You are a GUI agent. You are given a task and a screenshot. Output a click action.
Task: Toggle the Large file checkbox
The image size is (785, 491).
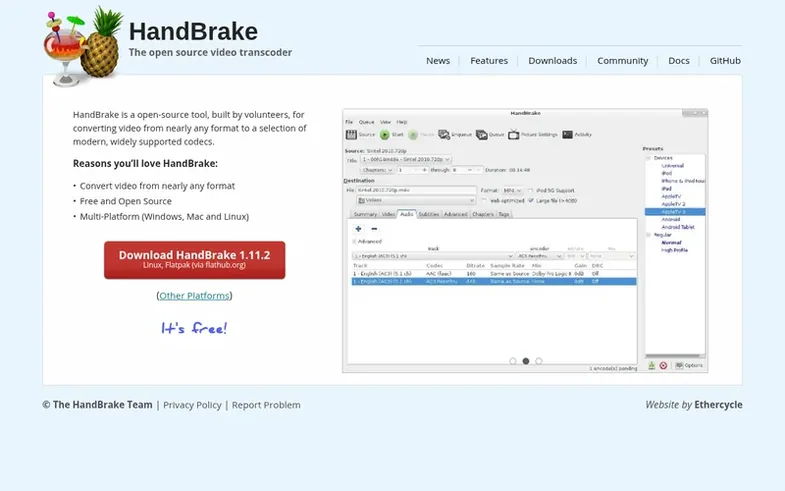(531, 201)
